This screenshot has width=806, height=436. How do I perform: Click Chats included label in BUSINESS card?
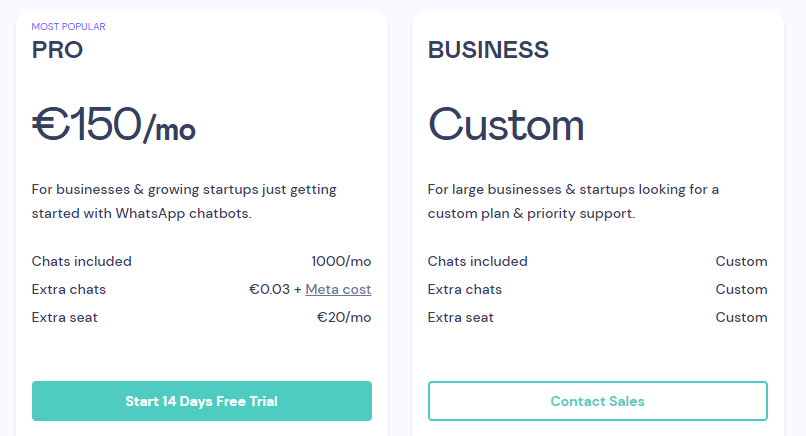[478, 261]
